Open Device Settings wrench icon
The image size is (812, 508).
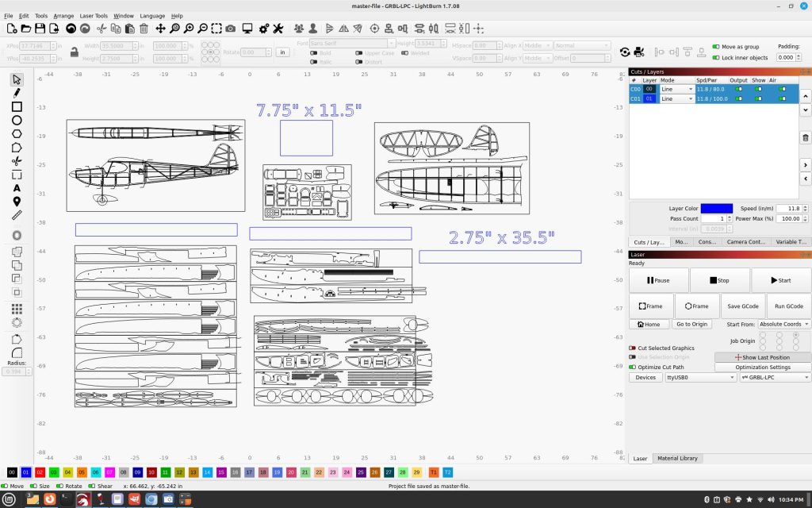tap(278, 29)
